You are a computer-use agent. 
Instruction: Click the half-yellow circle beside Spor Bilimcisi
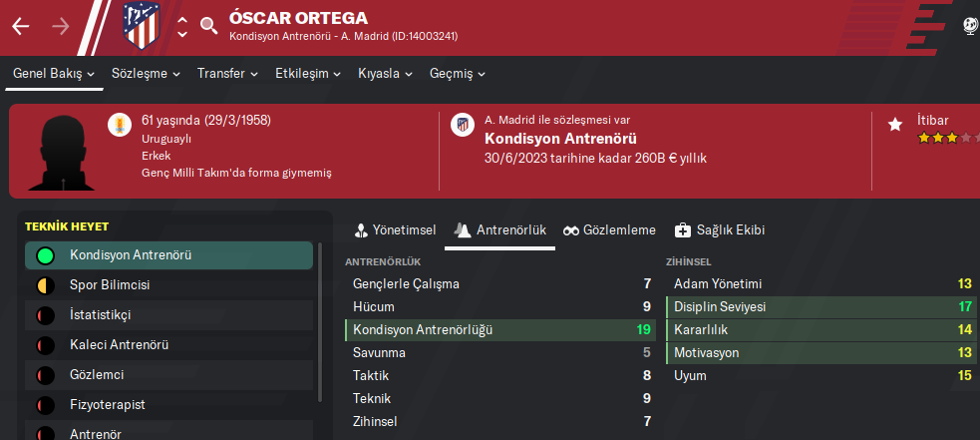pyautogui.click(x=45, y=285)
